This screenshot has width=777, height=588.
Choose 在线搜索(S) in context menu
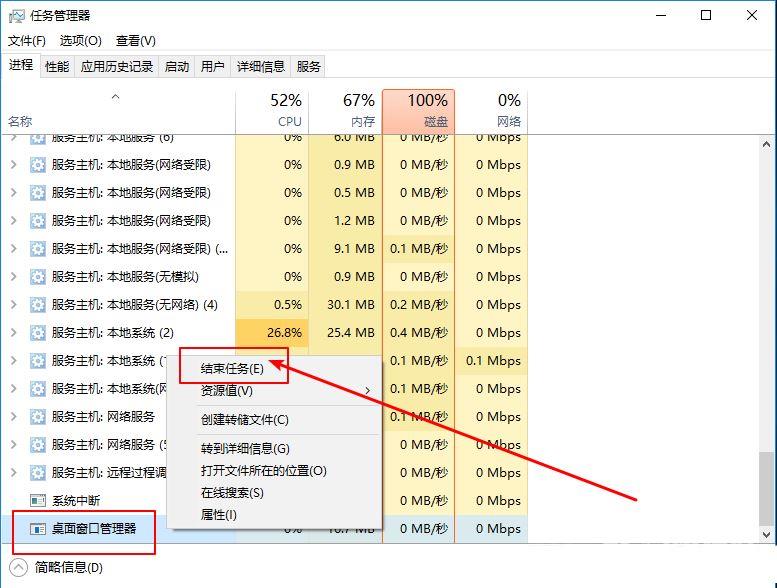click(232, 493)
